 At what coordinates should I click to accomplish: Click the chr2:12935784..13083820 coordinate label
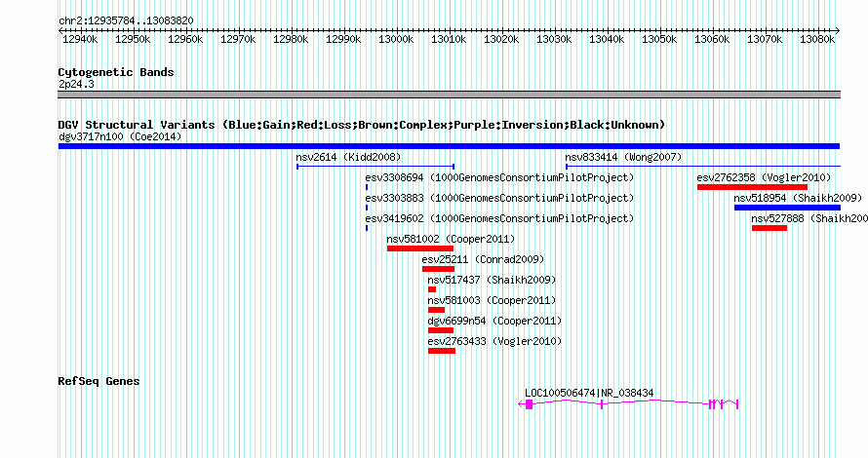126,20
